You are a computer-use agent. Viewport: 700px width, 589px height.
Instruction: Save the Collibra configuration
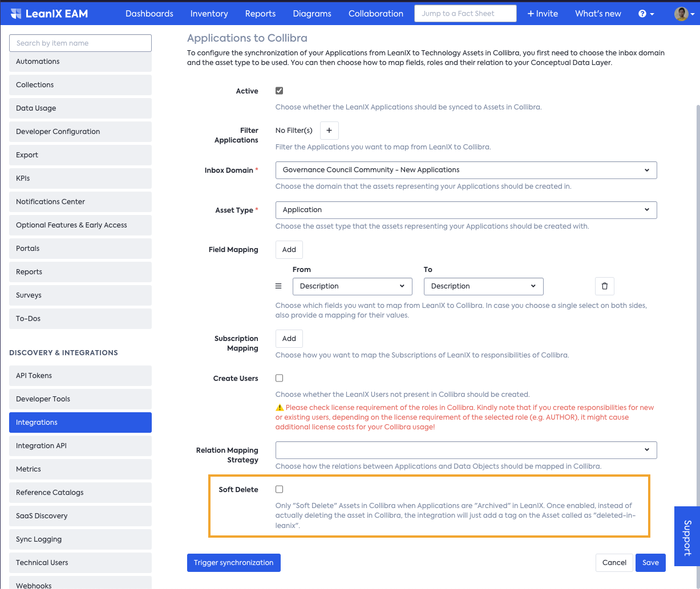pyautogui.click(x=650, y=563)
